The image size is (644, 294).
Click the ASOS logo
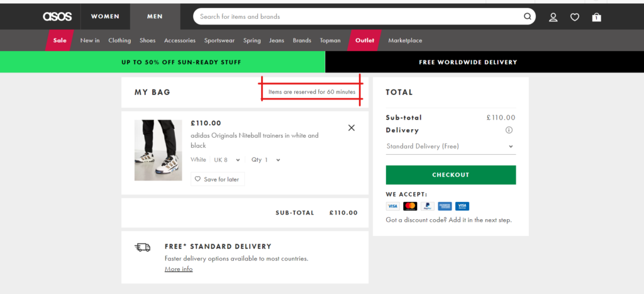pos(57,16)
